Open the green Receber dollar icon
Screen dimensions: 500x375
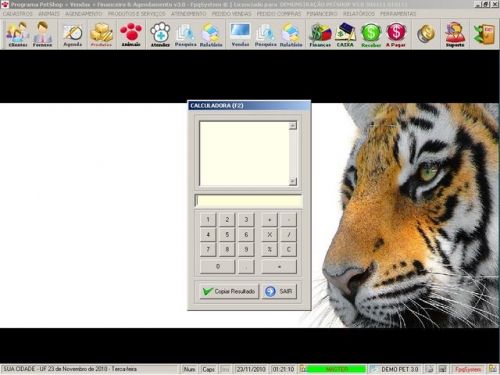[x=371, y=34]
